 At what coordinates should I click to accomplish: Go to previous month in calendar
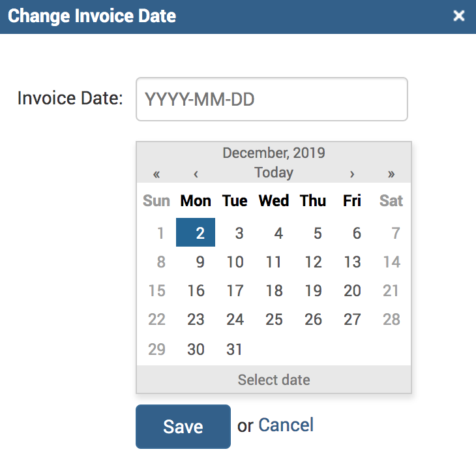tap(196, 174)
